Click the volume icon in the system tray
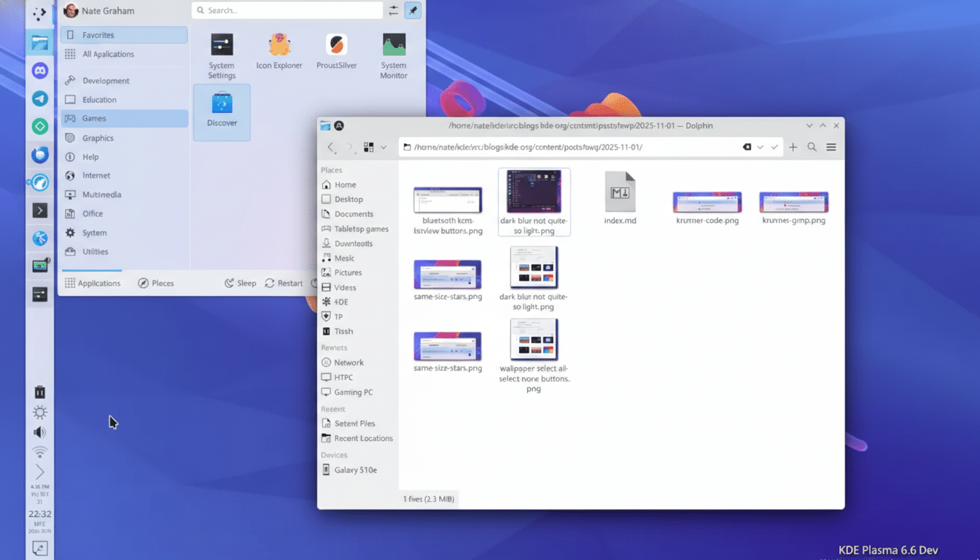The image size is (980, 560). click(39, 432)
